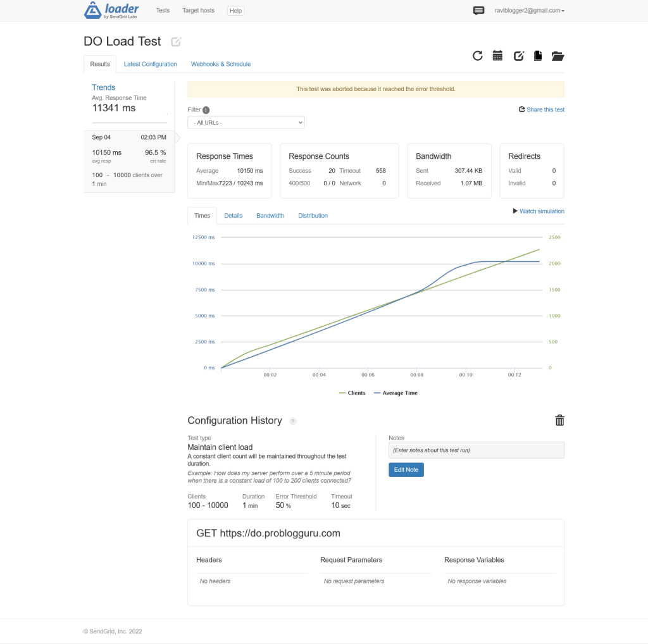Open the All URLs dropdown
648x644 pixels.
pos(246,122)
